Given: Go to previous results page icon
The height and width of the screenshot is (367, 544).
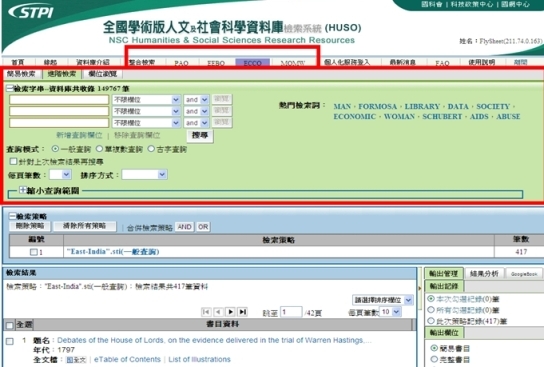Looking at the screenshot, I should 218,312.
